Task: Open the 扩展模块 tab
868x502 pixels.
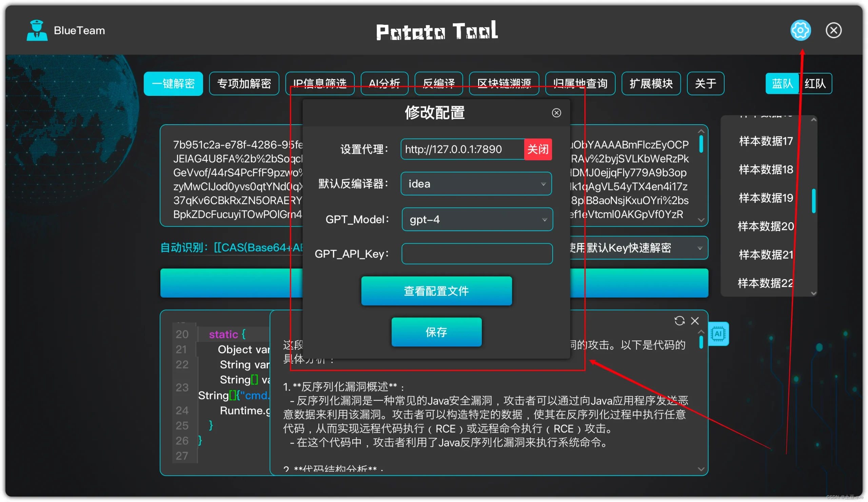Action: pyautogui.click(x=651, y=84)
